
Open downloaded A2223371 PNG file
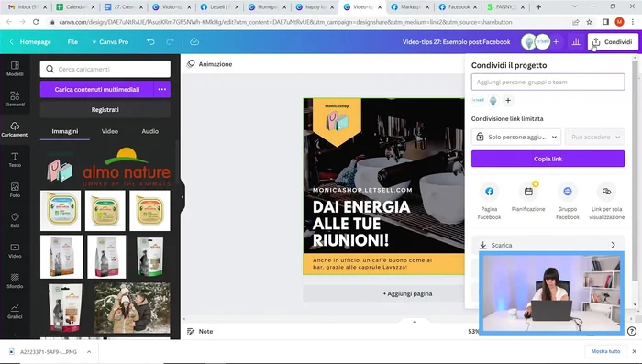49,351
